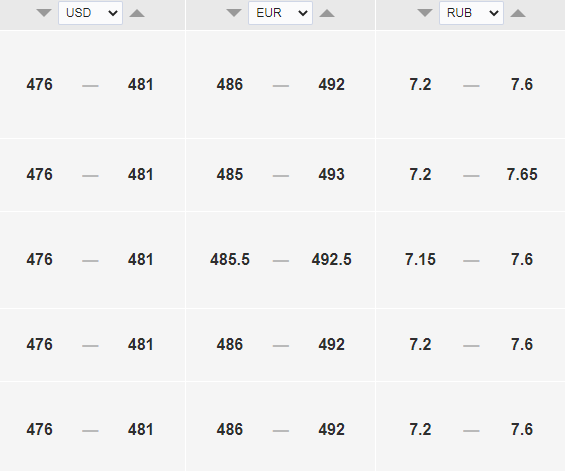Select last row USD sell rate 481

(141, 429)
